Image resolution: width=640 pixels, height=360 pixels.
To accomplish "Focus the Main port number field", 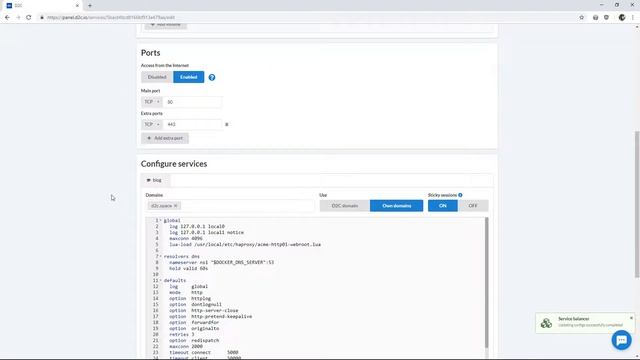I will [x=192, y=102].
